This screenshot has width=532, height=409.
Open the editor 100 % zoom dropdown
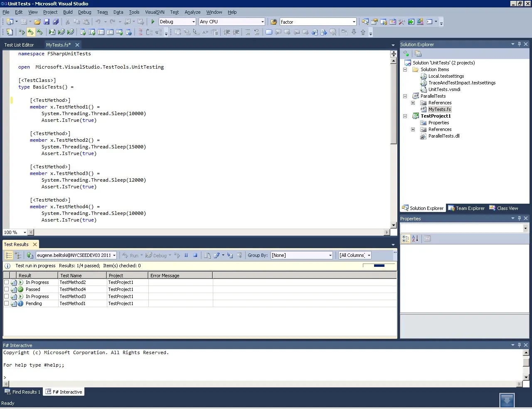coord(25,232)
